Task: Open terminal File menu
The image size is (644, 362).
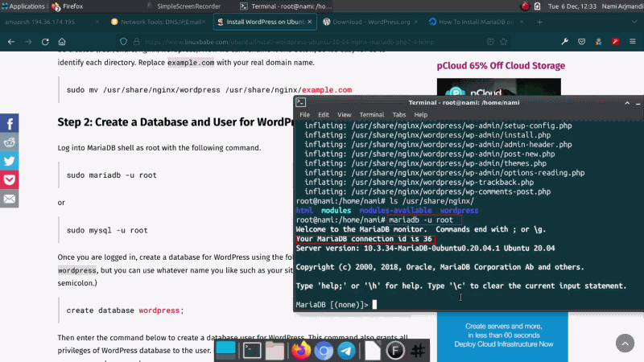Action: [304, 115]
